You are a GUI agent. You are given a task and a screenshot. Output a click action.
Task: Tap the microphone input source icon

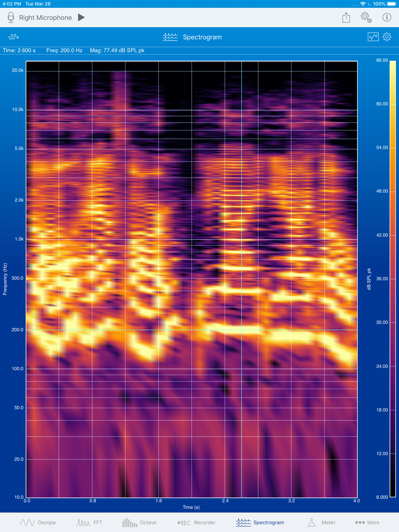click(x=11, y=17)
